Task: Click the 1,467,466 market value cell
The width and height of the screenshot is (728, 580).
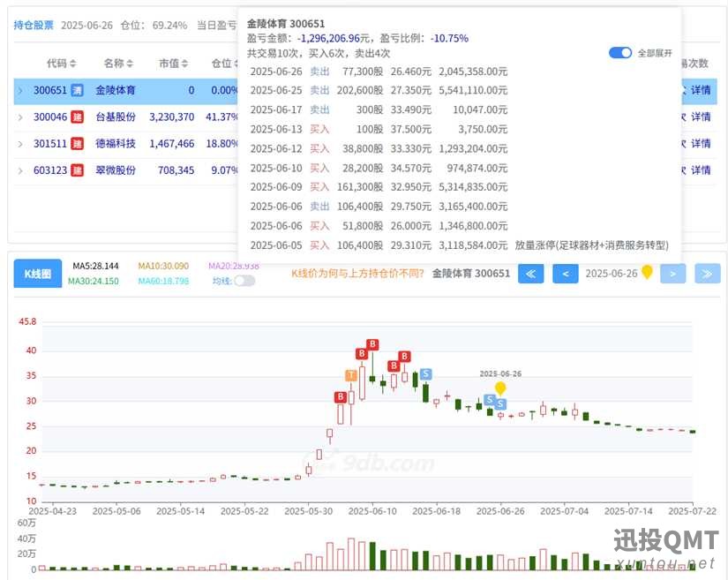Action: point(172,144)
